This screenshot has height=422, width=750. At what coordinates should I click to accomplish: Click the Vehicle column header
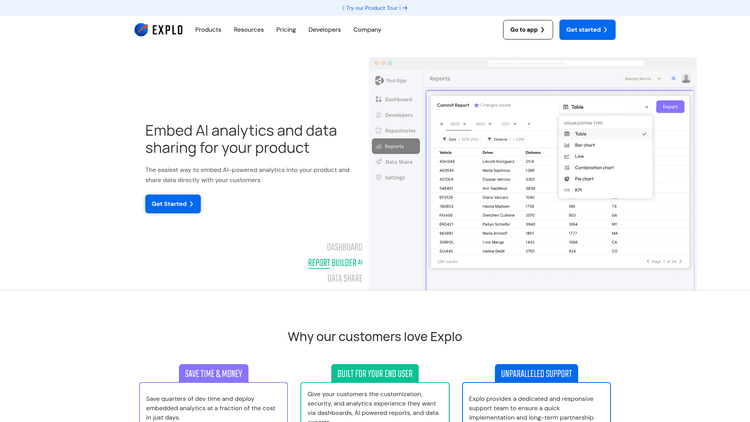point(445,153)
